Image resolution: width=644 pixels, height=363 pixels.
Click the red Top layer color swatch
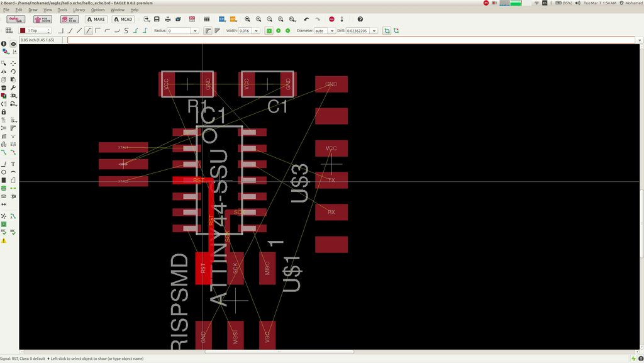pyautogui.click(x=23, y=30)
